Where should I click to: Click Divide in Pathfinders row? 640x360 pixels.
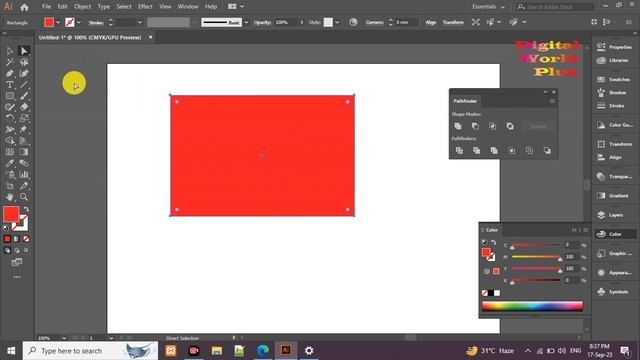[459, 151]
